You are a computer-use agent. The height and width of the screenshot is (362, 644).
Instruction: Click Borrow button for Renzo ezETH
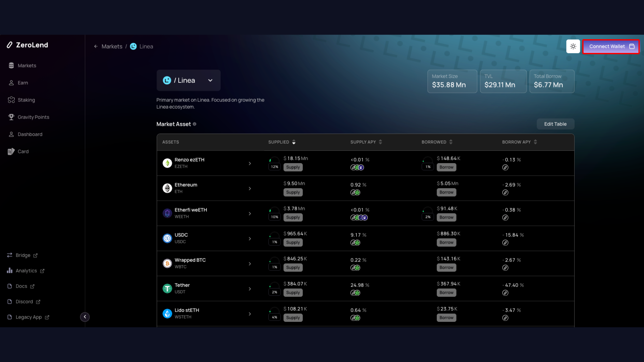coord(446,167)
